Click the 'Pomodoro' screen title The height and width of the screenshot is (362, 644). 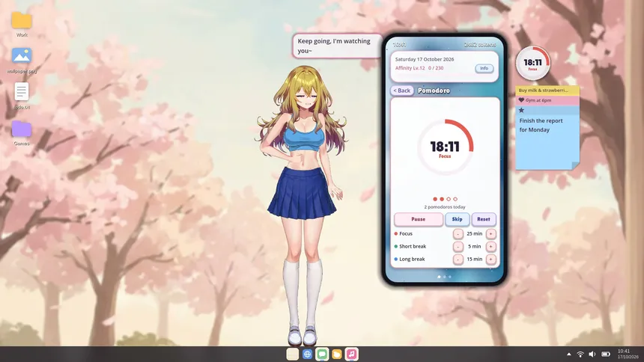point(434,90)
